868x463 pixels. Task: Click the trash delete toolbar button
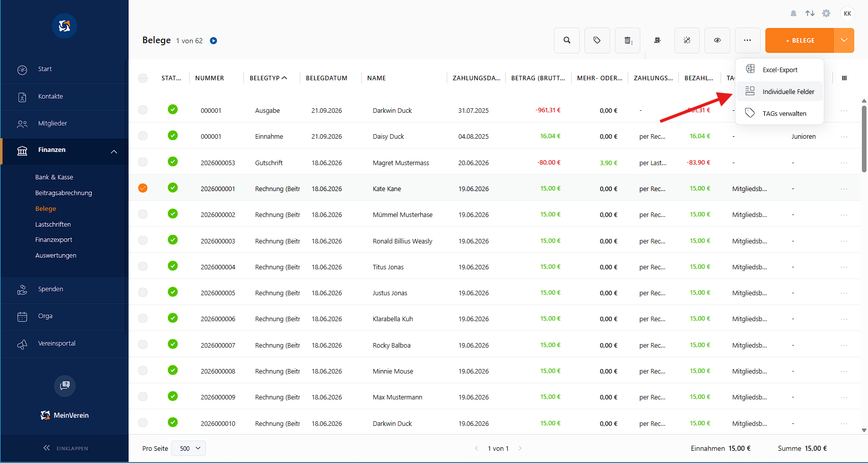(x=628, y=40)
